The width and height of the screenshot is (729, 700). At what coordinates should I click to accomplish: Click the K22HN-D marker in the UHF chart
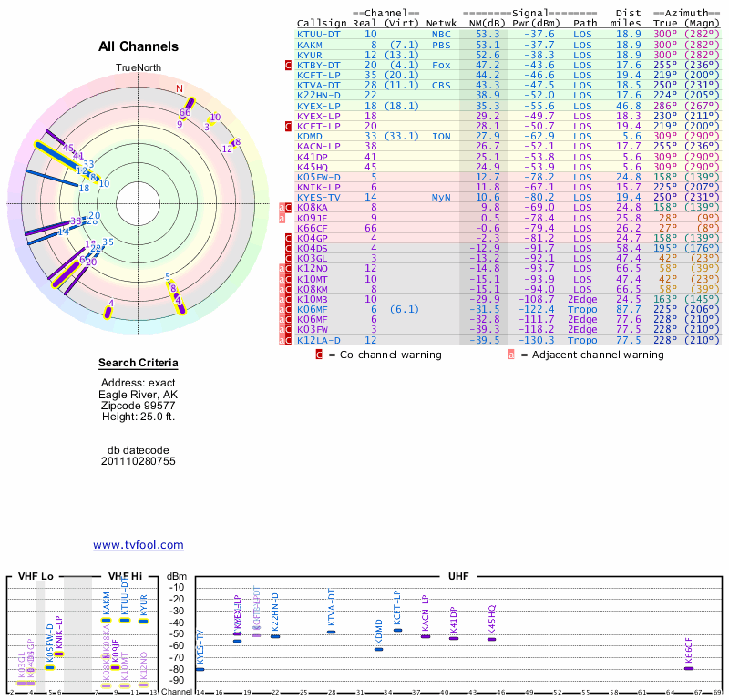click(x=275, y=636)
